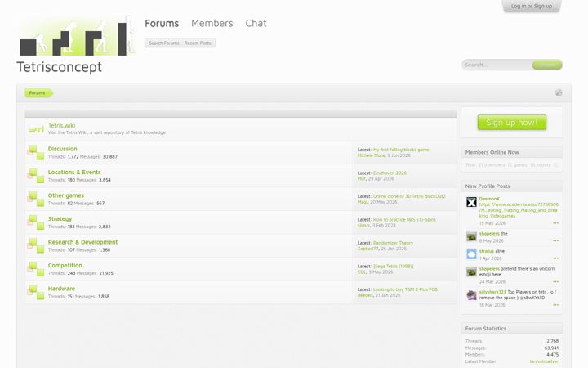Open options dots for stratus post
Screen dimensions: 588x368
(x=555, y=258)
